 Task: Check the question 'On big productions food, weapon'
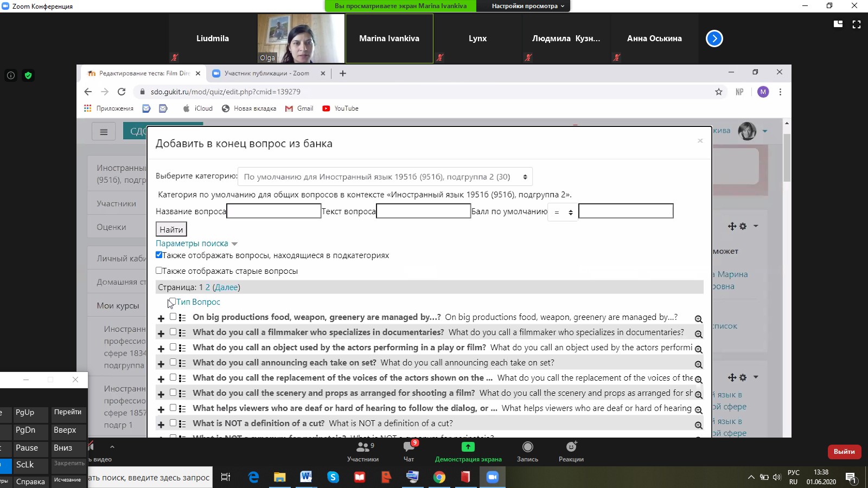[173, 316]
